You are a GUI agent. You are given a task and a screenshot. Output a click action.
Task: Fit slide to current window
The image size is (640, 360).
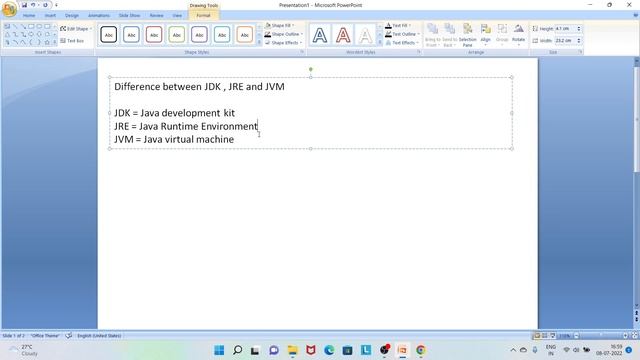click(635, 336)
